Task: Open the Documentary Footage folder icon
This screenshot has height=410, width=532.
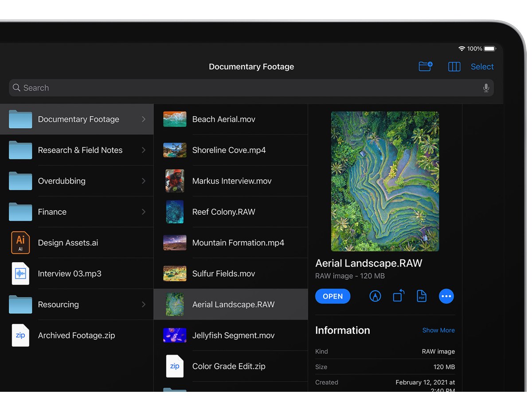Action: (x=20, y=119)
